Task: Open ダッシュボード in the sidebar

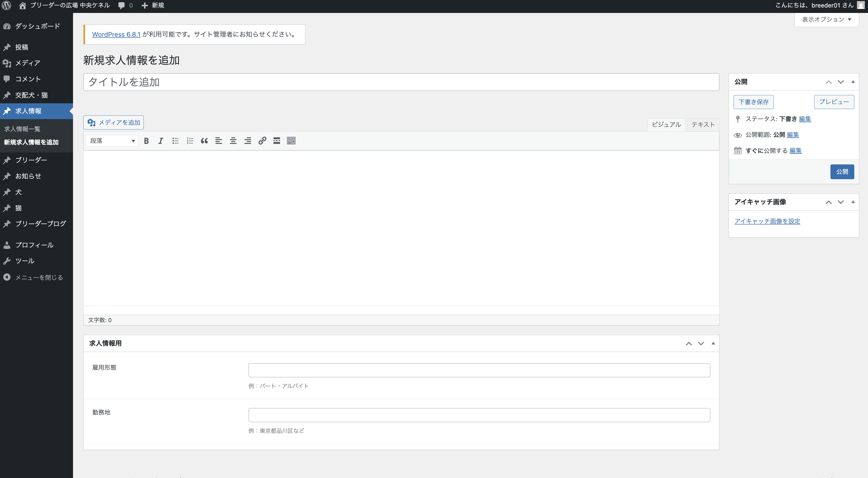Action: click(x=37, y=26)
